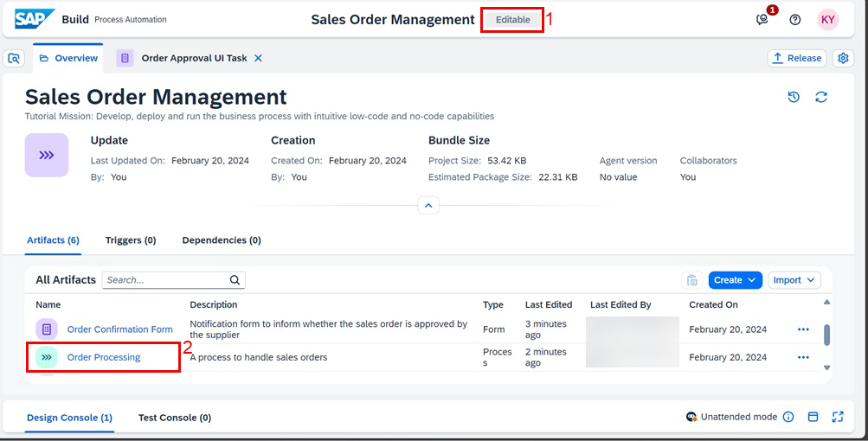Click the '53.42 KB' project size value
The image size is (868, 441).
click(x=507, y=161)
